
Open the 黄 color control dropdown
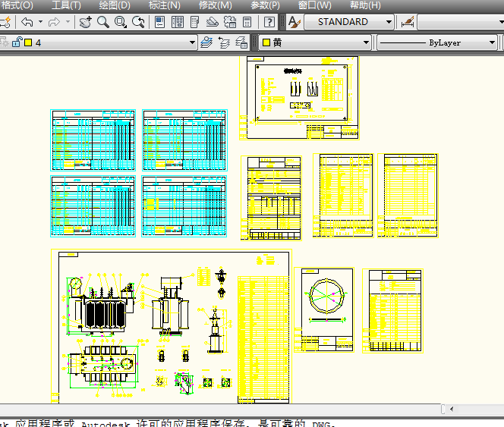coord(315,42)
